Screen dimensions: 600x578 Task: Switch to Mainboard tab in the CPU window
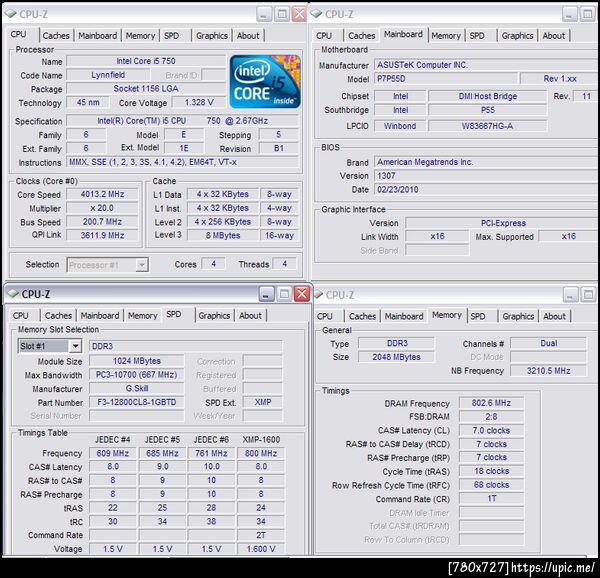(98, 36)
